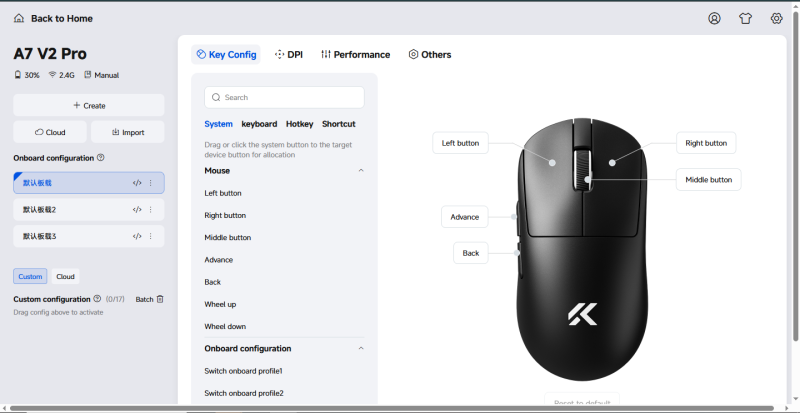Click the Back label on diagram
The height and width of the screenshot is (413, 800).
471,253
